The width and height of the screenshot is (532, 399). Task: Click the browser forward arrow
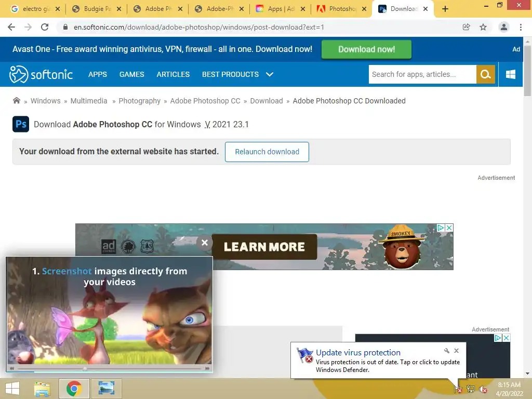28,27
